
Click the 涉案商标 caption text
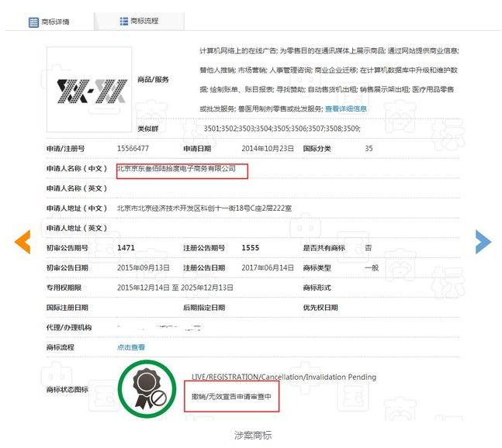[x=253, y=435]
